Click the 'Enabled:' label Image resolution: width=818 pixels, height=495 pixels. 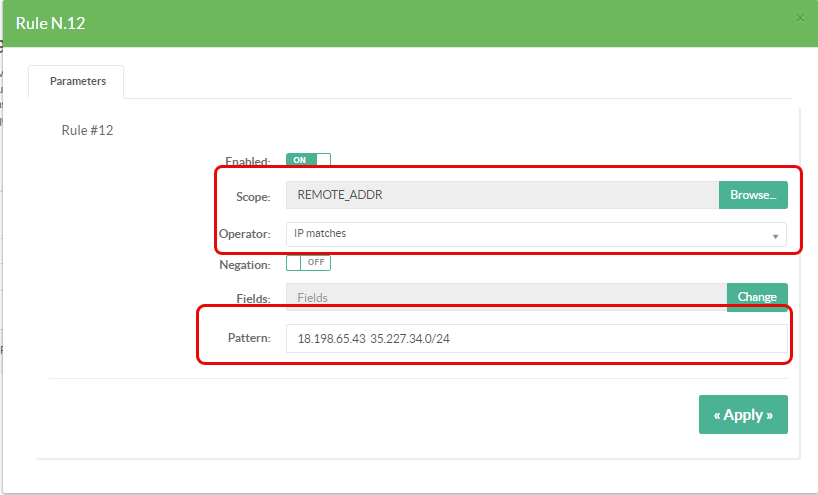coord(247,162)
